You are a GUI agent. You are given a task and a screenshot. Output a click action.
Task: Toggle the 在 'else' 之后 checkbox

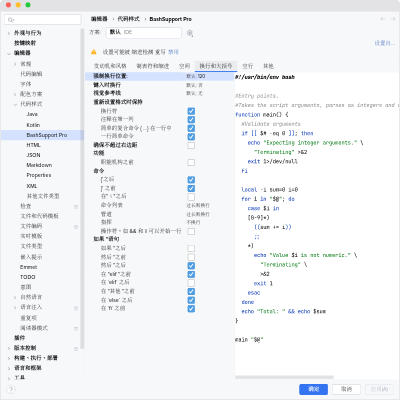[x=191, y=300]
